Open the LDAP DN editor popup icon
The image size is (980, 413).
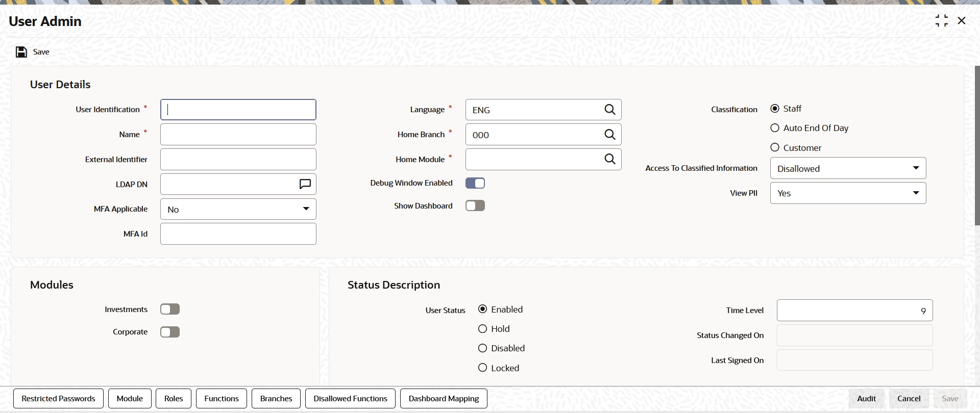(305, 184)
